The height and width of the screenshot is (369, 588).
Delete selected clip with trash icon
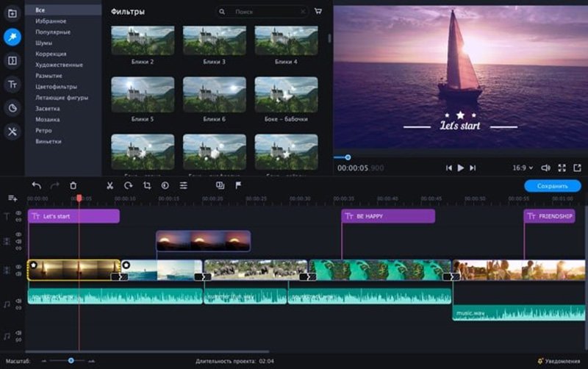(73, 186)
